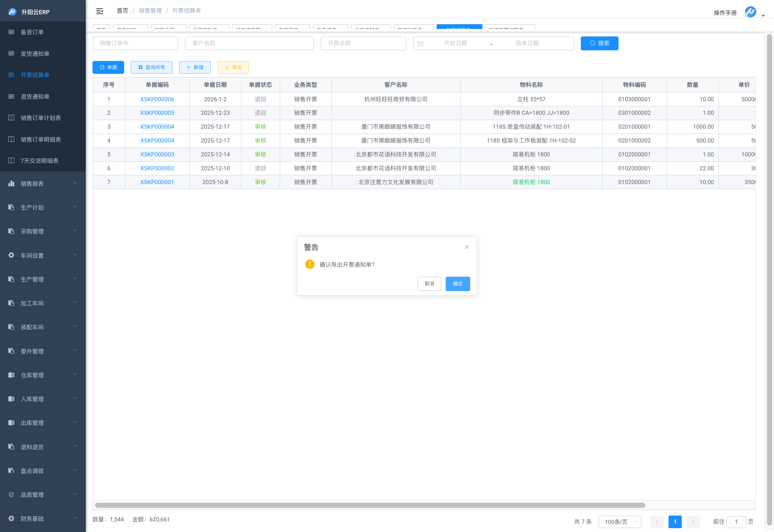
Task: Open 发货通知单 in the sidebar
Action: [35, 54]
